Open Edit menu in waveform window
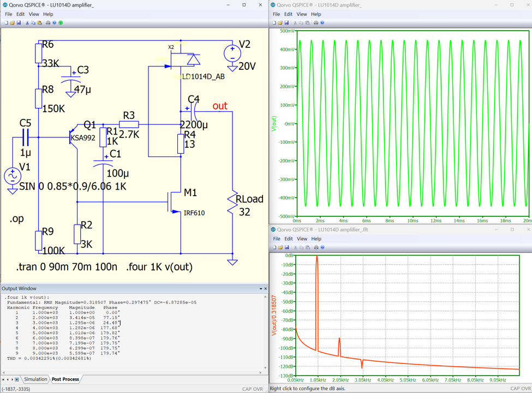This screenshot has height=393, width=532. click(289, 14)
